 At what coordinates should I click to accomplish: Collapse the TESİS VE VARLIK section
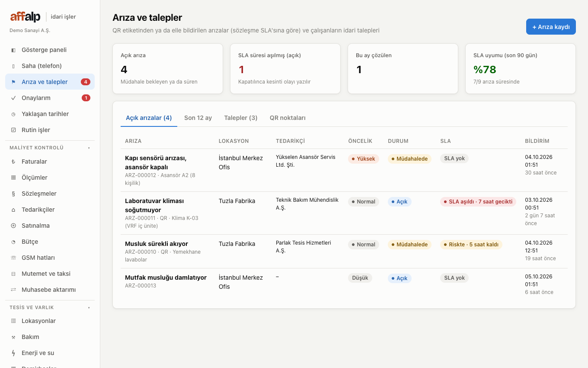pyautogui.click(x=50, y=307)
